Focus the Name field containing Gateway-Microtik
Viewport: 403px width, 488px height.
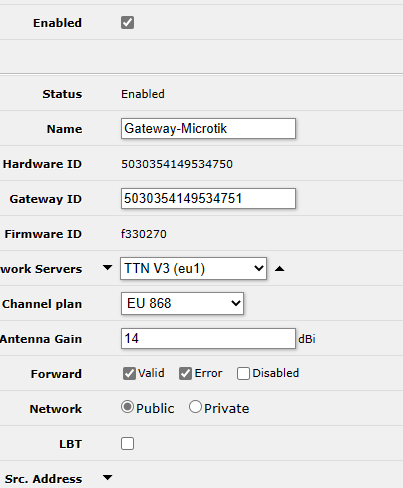(208, 128)
